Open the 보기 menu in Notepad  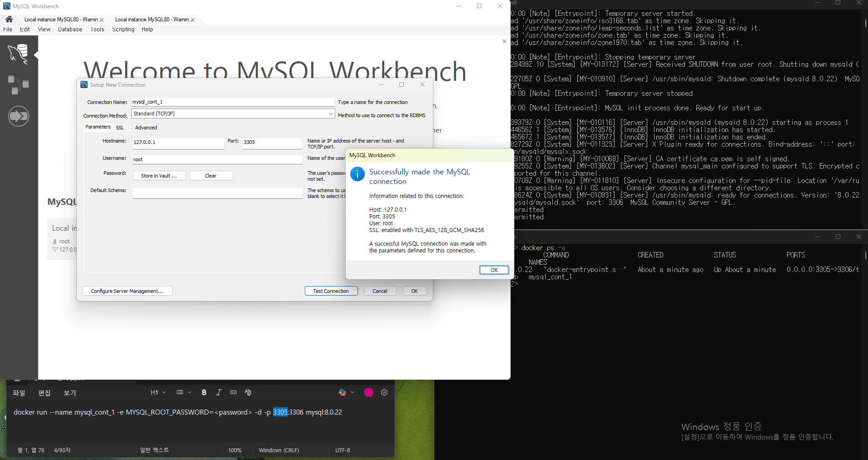70,393
